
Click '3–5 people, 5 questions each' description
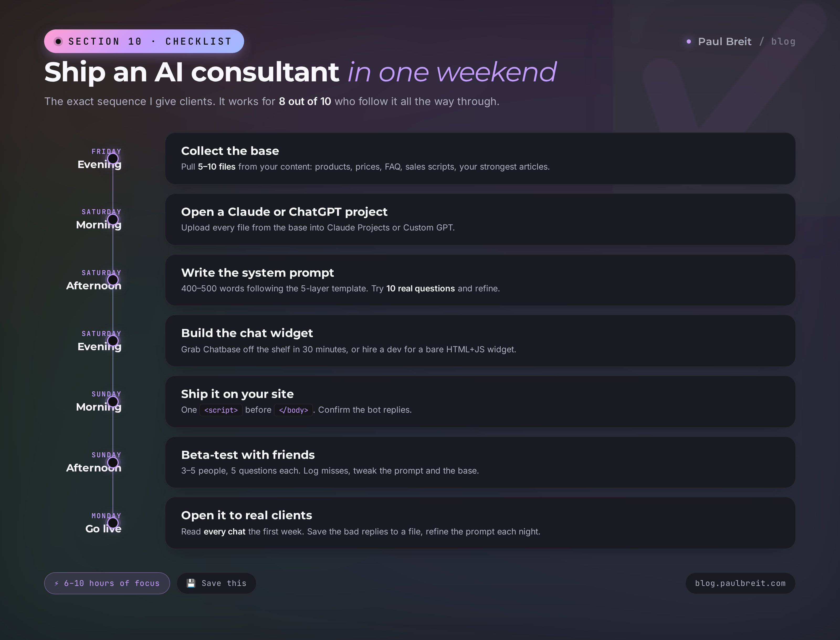pos(330,471)
